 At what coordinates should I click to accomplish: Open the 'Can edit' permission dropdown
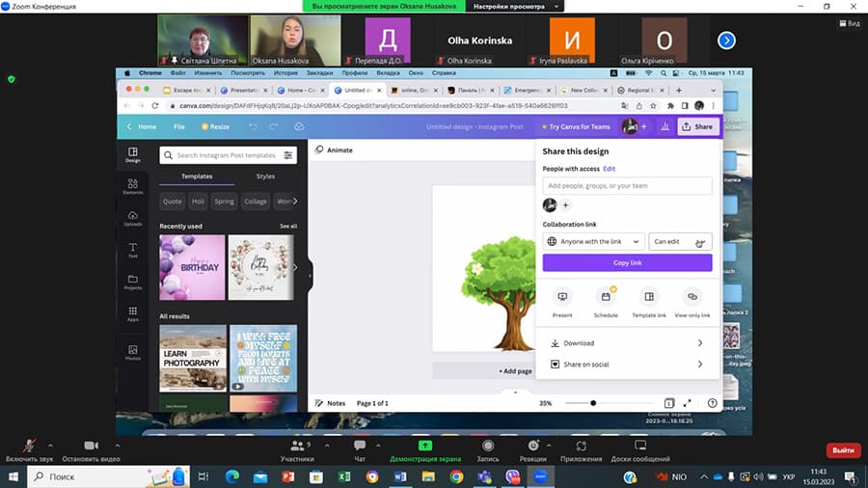point(680,241)
